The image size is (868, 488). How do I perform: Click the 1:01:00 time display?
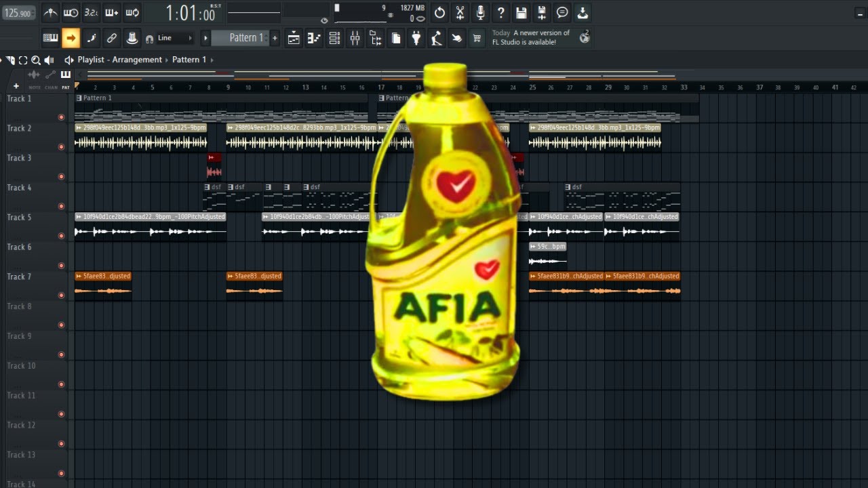[x=191, y=13]
